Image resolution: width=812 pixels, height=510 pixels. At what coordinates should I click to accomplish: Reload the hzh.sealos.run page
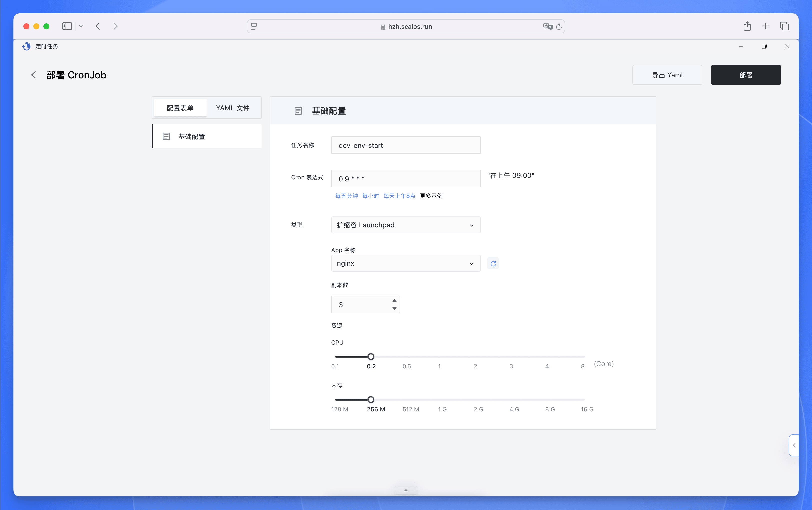(x=559, y=27)
